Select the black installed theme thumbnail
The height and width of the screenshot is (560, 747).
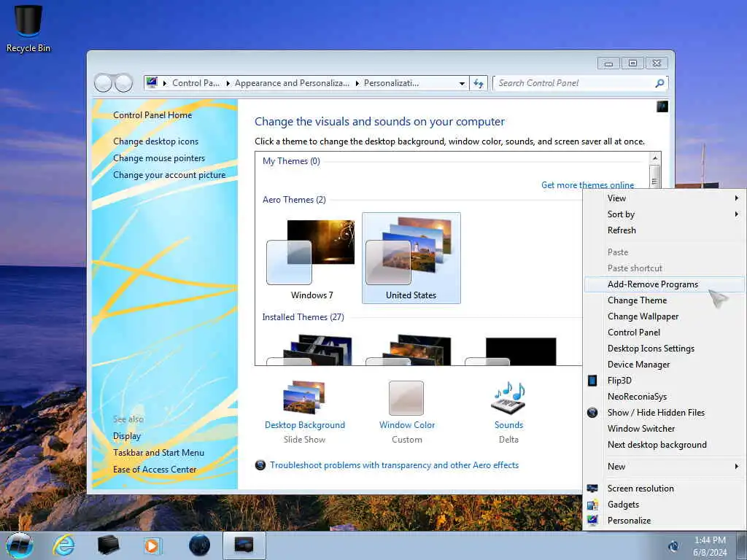point(511,351)
